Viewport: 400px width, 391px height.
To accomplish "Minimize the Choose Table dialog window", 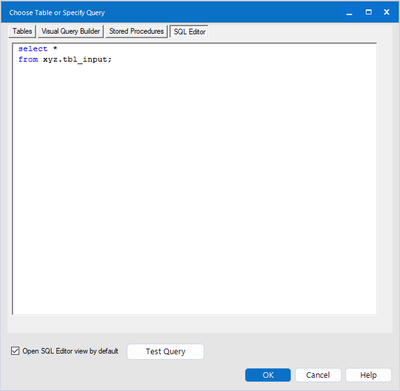I will [349, 13].
